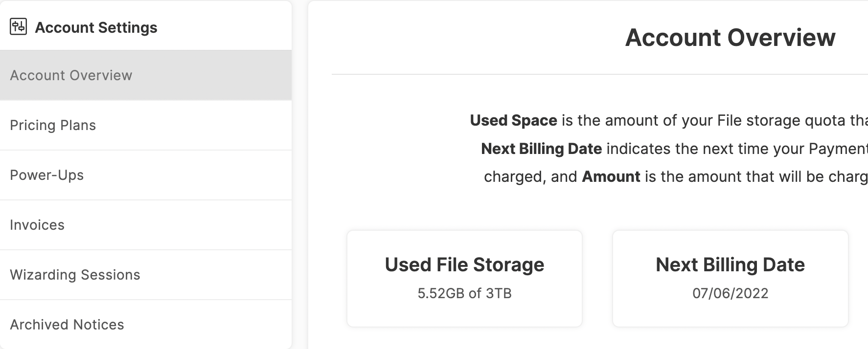This screenshot has height=349, width=868.
Task: Select the 5.52GB of 3TB storage value
Action: 464,293
